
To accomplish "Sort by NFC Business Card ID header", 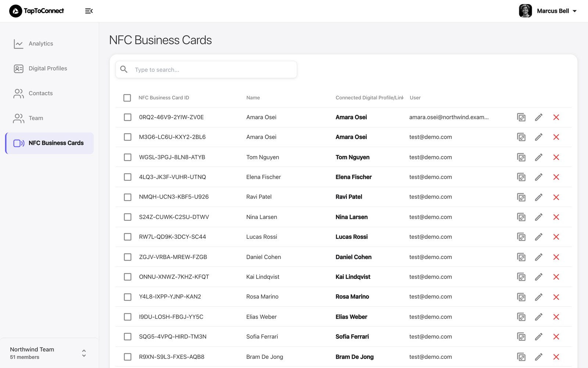I will (x=164, y=98).
